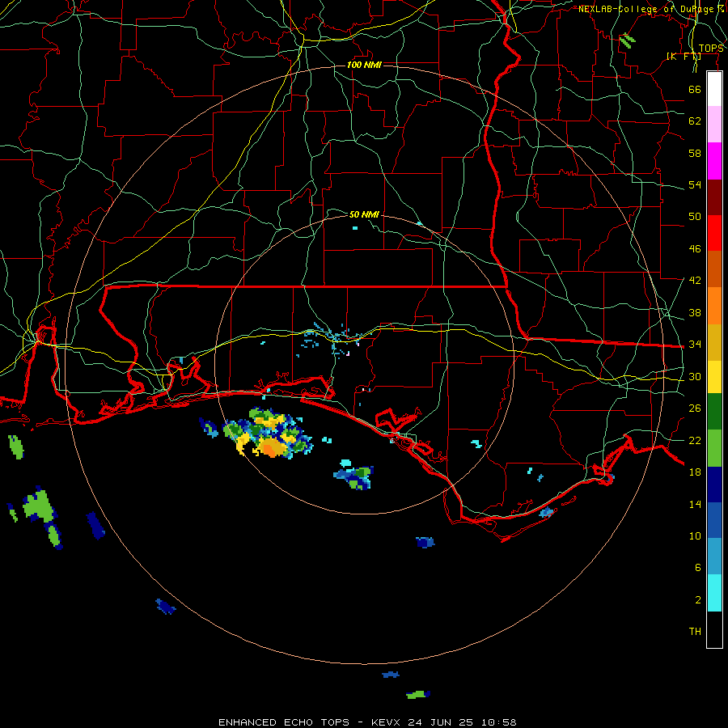Click the navy blue legend swatch

click(x=714, y=485)
